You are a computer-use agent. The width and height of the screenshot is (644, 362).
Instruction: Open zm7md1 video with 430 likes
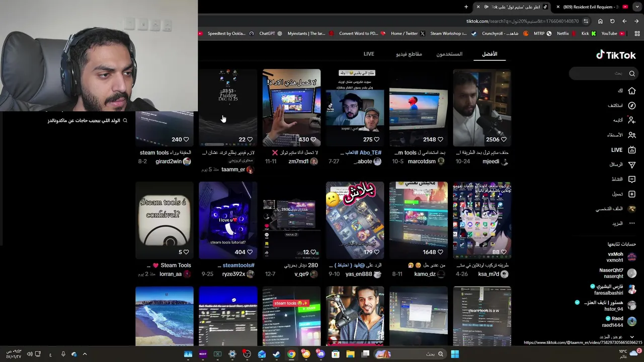[x=291, y=108]
